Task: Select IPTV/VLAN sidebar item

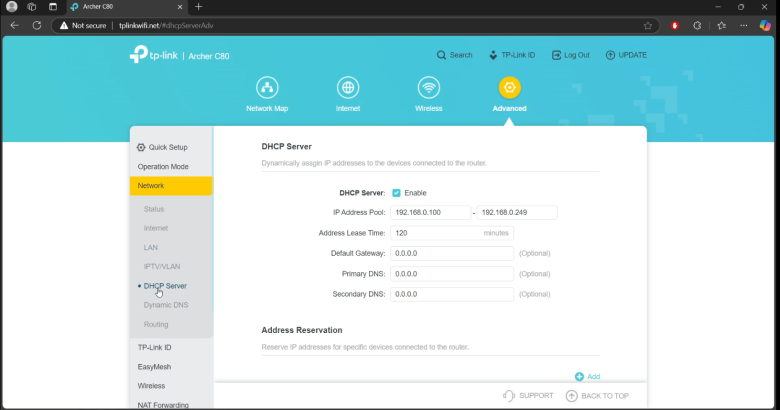Action: coord(162,266)
